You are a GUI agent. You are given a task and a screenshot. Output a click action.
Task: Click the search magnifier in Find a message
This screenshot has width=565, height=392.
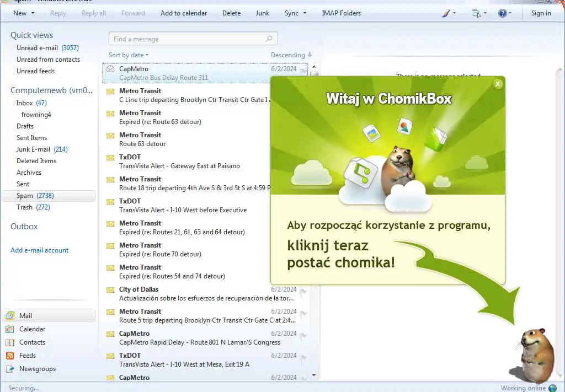point(269,39)
